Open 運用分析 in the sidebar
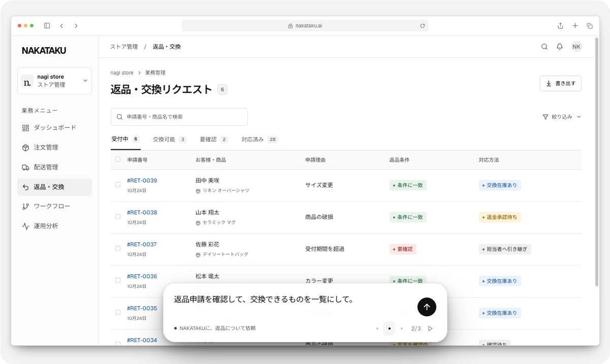610x364 pixels. (x=54, y=226)
